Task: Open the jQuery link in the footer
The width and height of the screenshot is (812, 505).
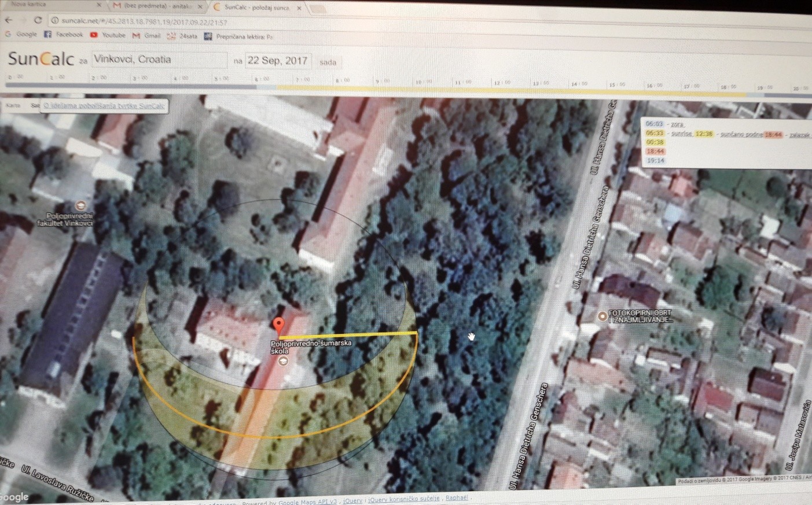Action: tap(352, 502)
